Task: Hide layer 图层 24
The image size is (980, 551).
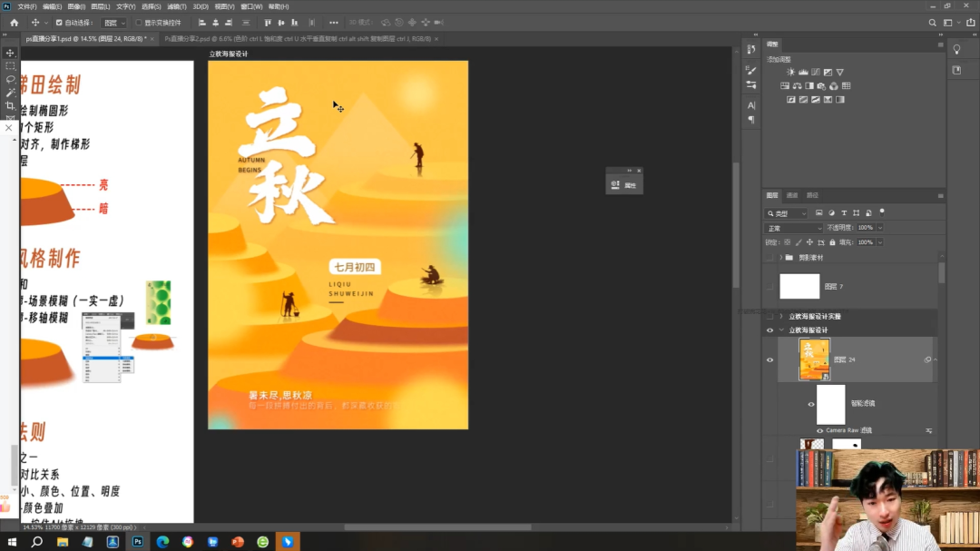Action: 770,359
